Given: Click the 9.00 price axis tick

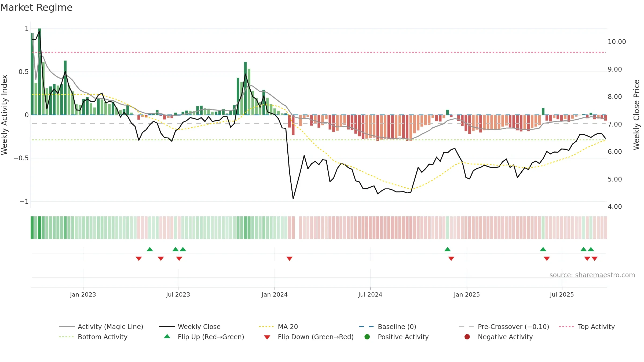Looking at the screenshot, I should pyautogui.click(x=615, y=69).
